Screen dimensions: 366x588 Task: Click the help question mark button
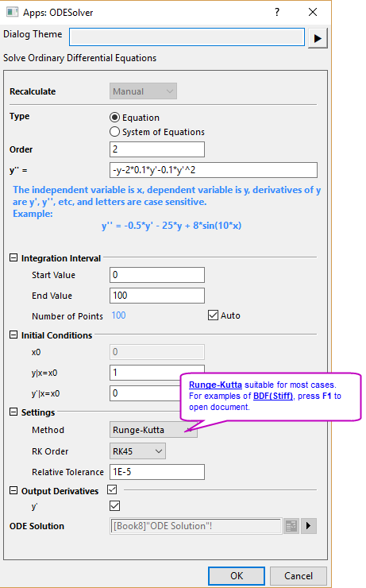click(x=277, y=12)
